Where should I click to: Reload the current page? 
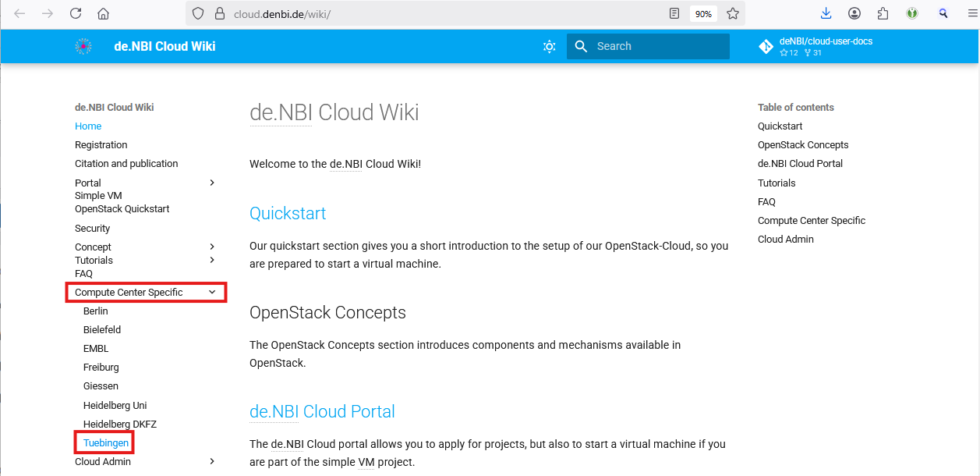click(x=76, y=14)
